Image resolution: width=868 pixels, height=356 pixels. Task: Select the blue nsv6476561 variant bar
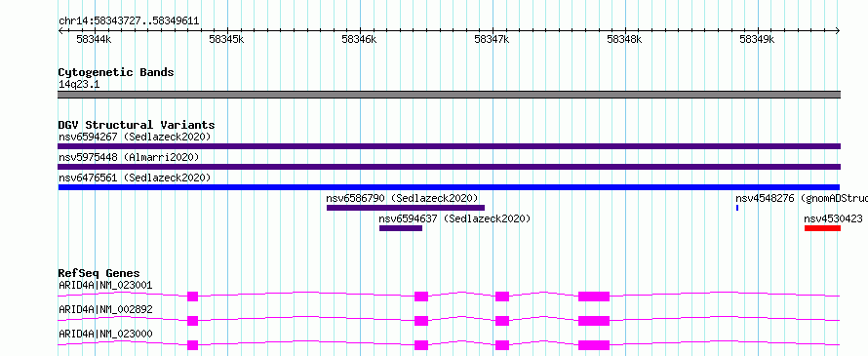click(449, 187)
